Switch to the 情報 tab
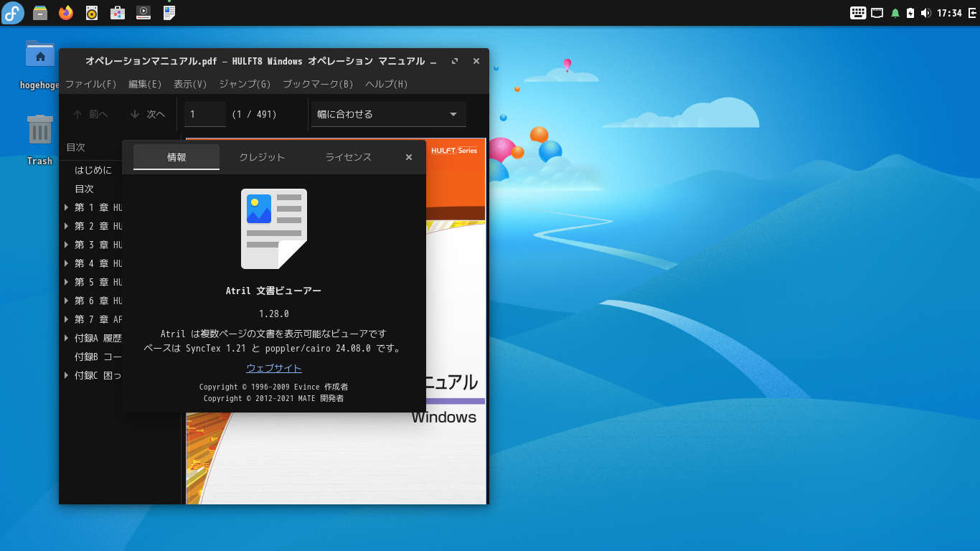Screen dimensions: 980x551 click(x=176, y=157)
